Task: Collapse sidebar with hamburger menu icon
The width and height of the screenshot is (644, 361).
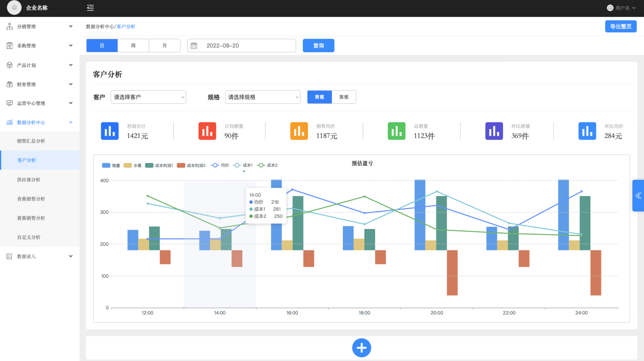Action: tap(90, 8)
